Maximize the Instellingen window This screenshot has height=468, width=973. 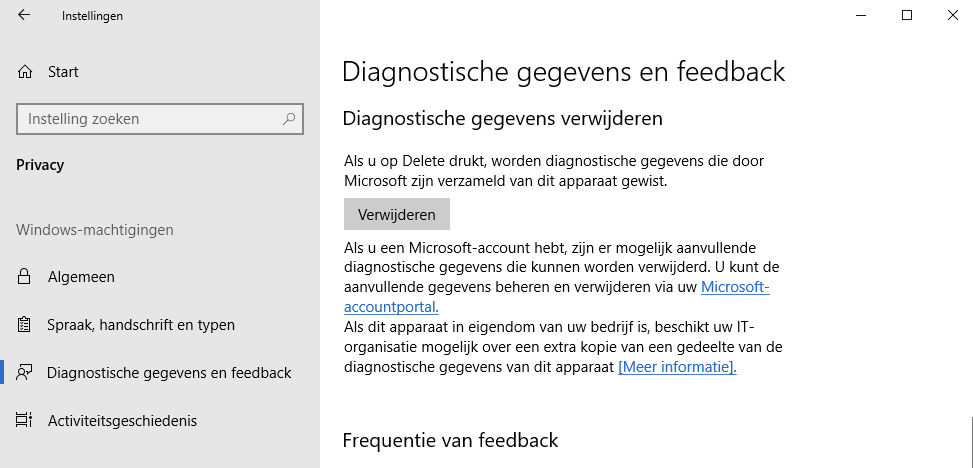(907, 15)
